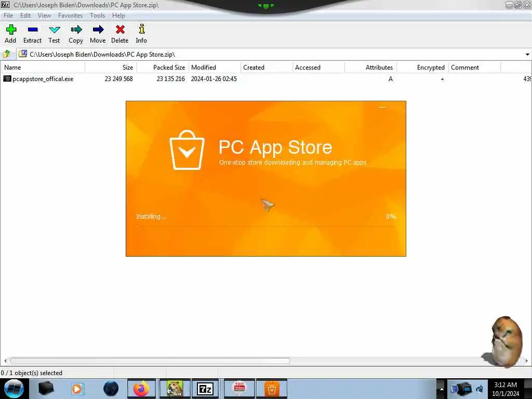532x399 pixels.
Task: Click the + encrypted marker
Action: pyautogui.click(x=442, y=79)
